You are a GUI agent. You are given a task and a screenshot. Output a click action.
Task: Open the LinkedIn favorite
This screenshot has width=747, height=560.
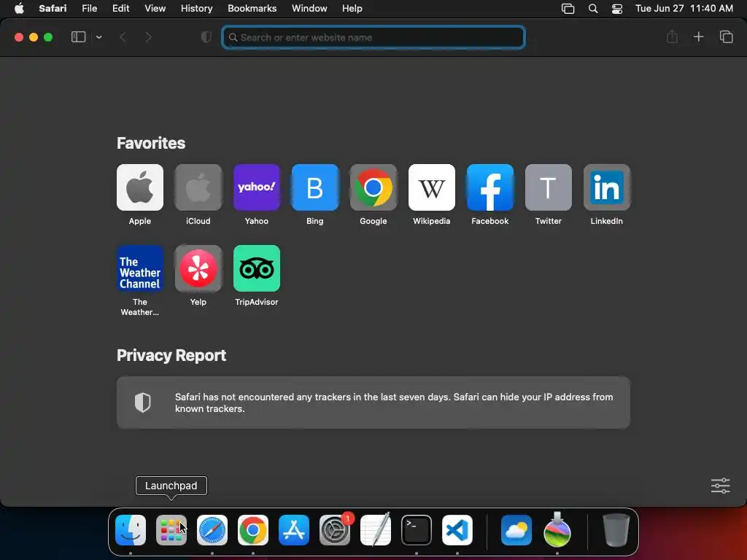pyautogui.click(x=607, y=187)
